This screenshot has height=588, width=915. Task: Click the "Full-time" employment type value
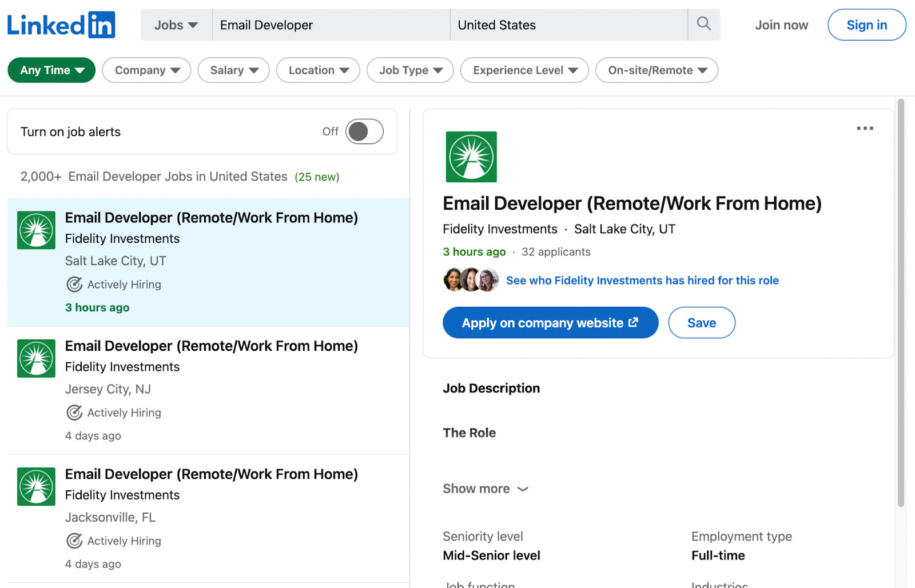[718, 555]
